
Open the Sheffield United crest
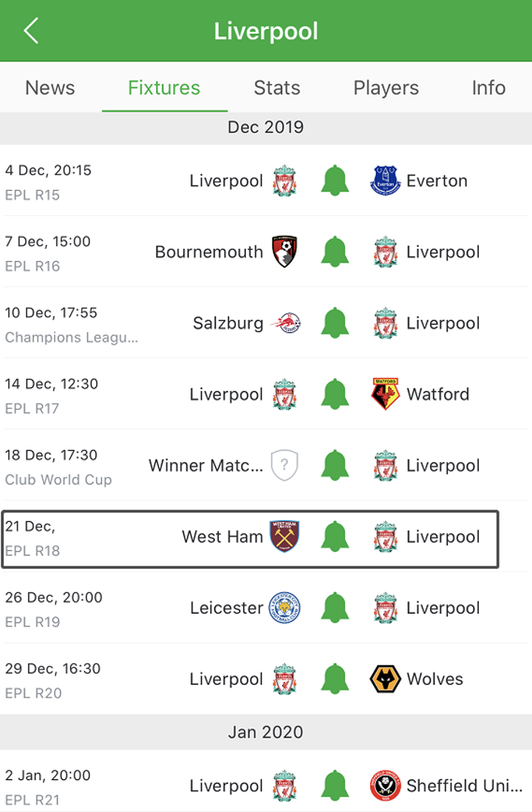coord(386,785)
